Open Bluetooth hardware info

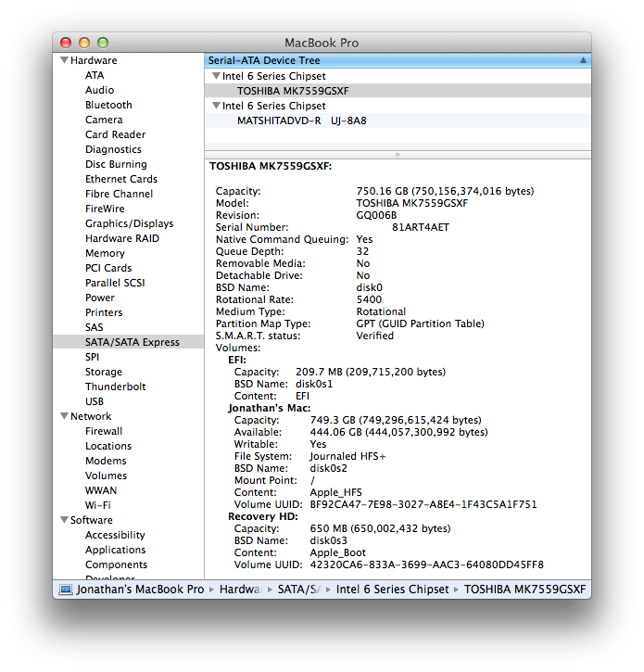tap(108, 105)
